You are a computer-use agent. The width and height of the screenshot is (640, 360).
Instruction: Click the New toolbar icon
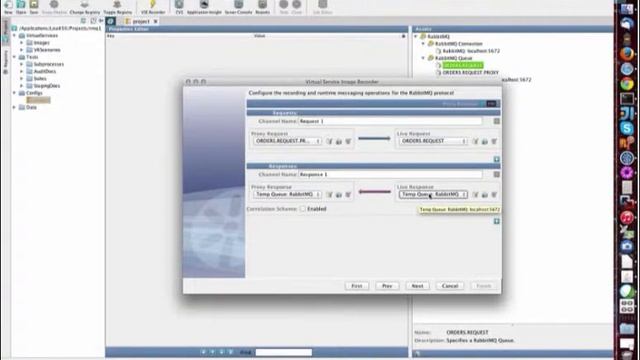click(8, 7)
